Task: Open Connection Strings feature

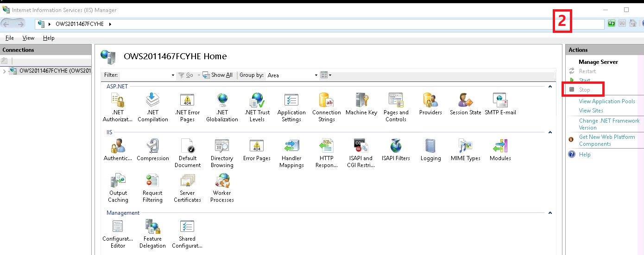Action: (326, 107)
